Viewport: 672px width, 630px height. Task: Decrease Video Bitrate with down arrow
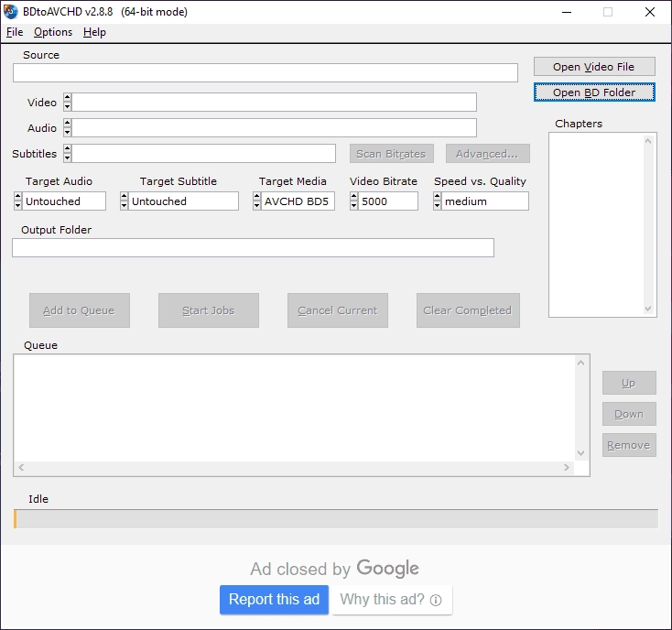353,206
